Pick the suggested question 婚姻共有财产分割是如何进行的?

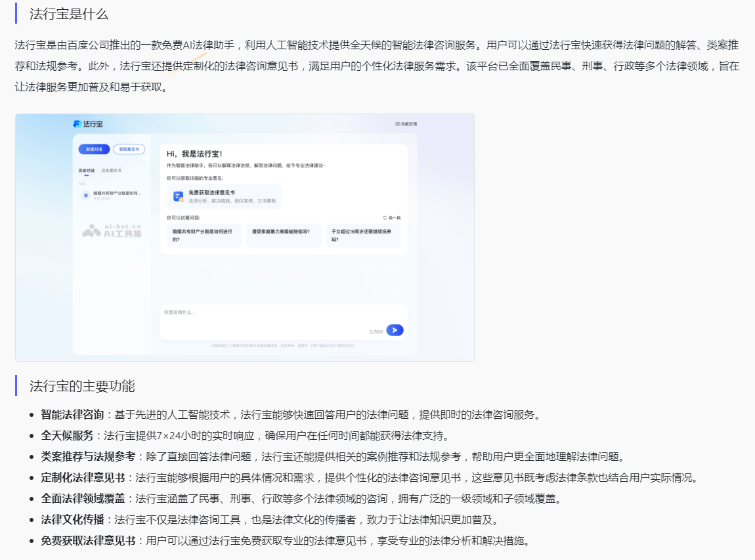(204, 236)
